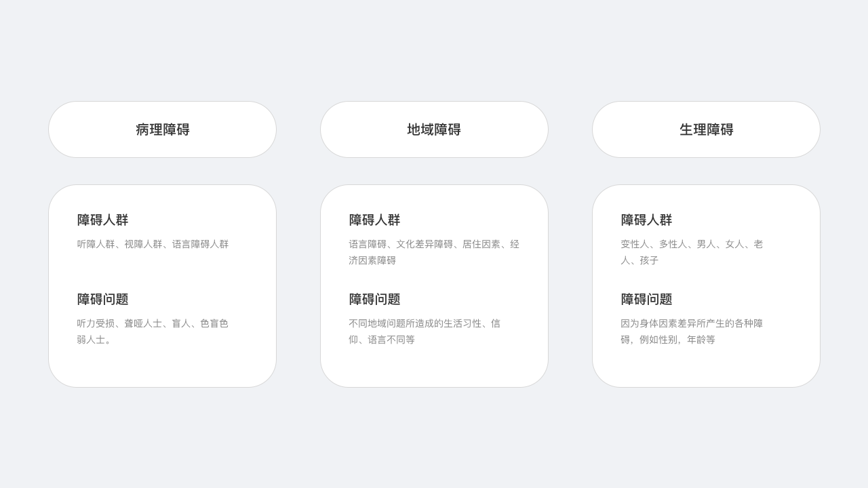Click the text beginning 语言障碍、文化差异障碍
Viewport: 868px width, 488px height.
click(x=434, y=252)
